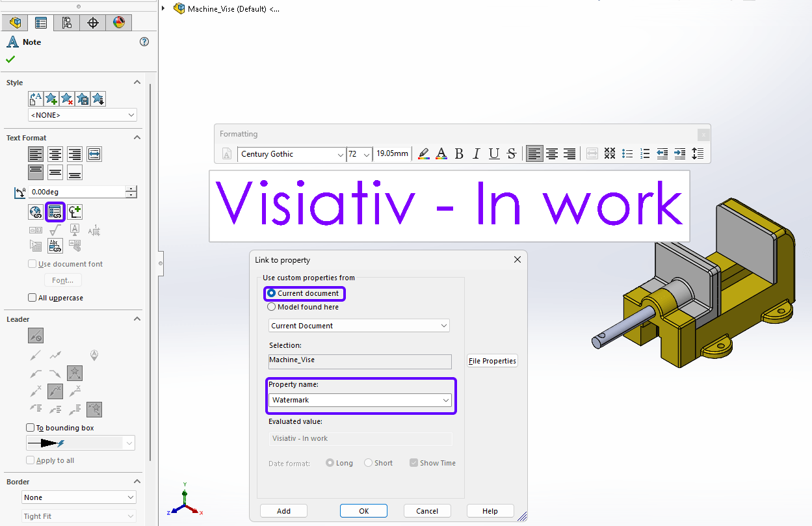Select Right Align in Text Format panel

75,154
